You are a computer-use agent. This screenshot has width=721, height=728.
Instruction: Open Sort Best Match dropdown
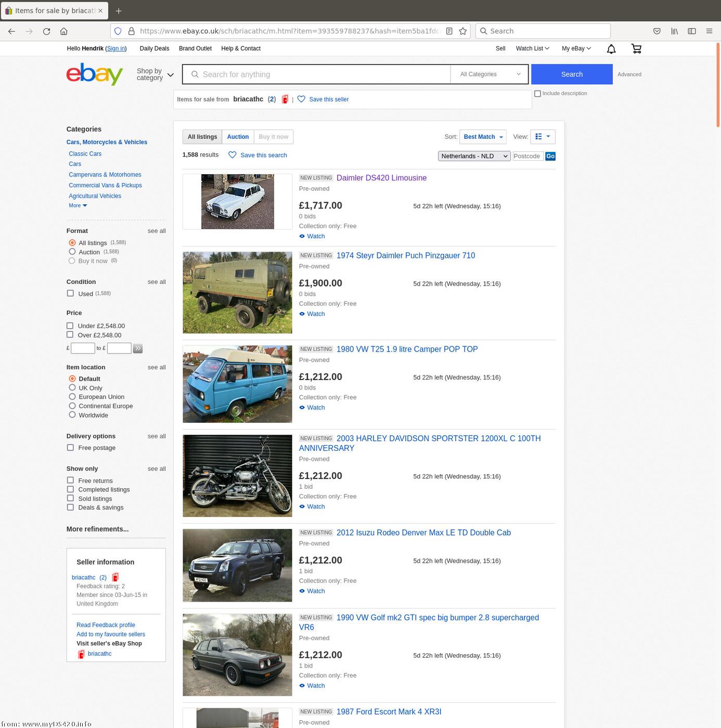pyautogui.click(x=483, y=137)
